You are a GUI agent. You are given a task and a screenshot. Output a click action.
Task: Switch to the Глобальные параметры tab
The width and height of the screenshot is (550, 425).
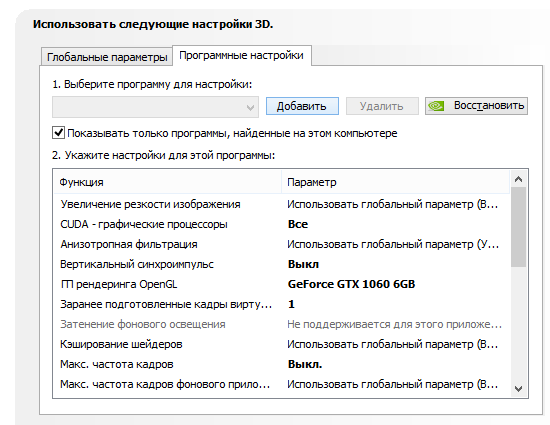(x=107, y=57)
